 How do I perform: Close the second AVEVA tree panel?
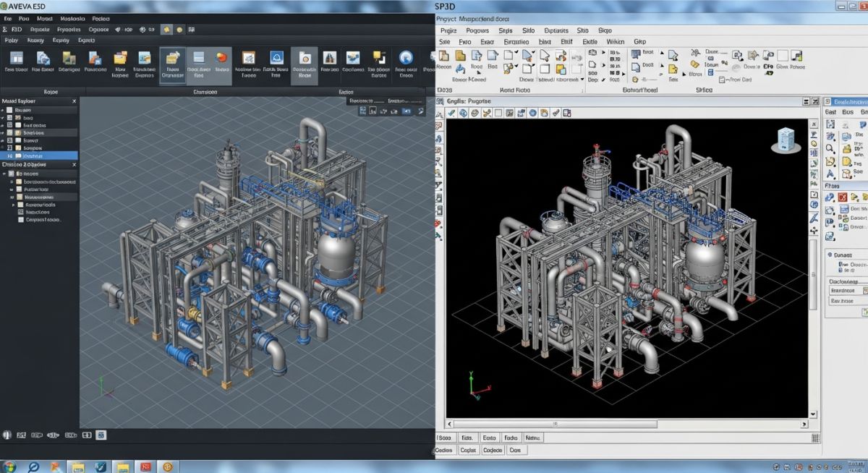point(74,165)
